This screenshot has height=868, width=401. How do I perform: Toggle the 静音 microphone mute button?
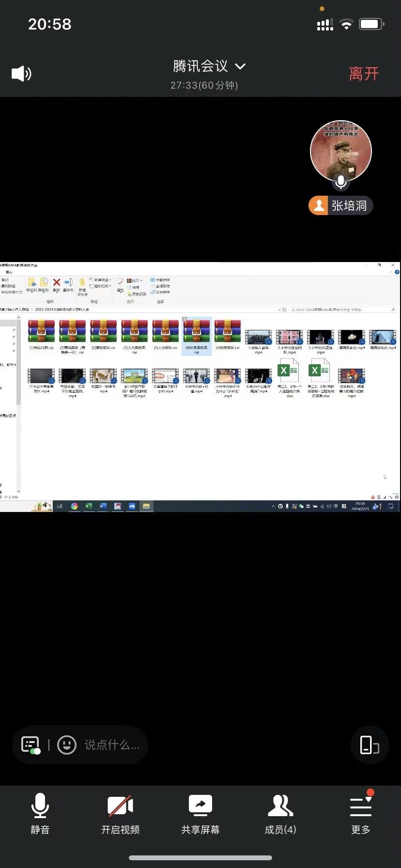tap(40, 814)
